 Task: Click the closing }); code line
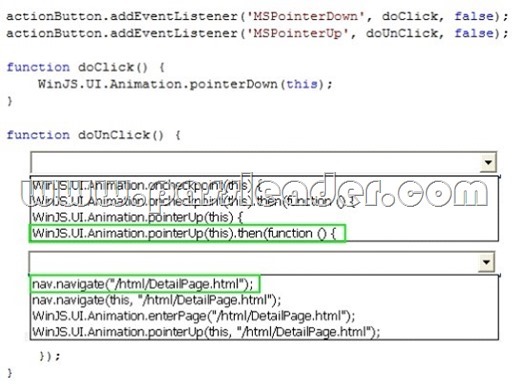[50, 356]
